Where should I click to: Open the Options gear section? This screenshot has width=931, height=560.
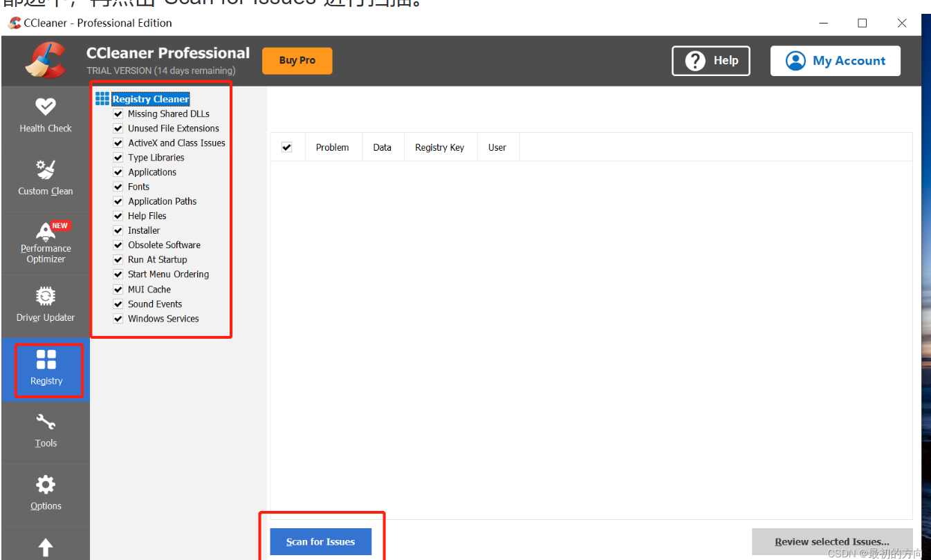tap(46, 492)
